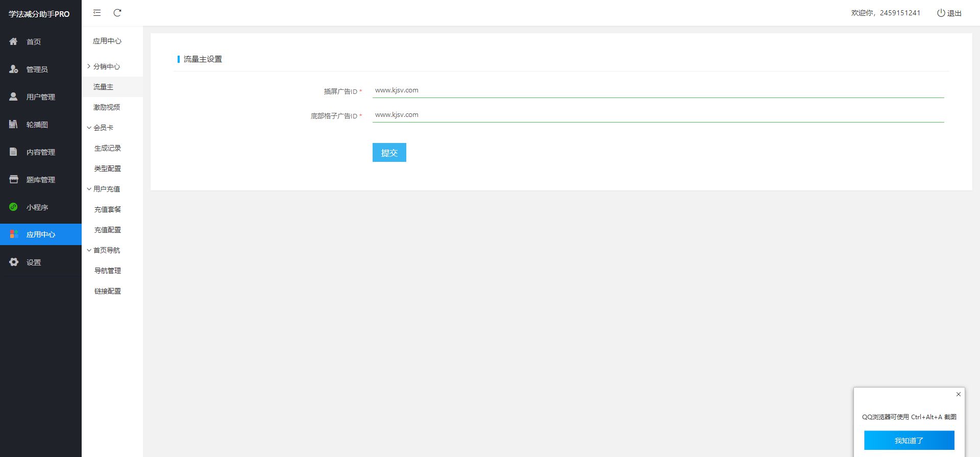
Task: Click the 内容管理 document icon
Action: tap(13, 152)
